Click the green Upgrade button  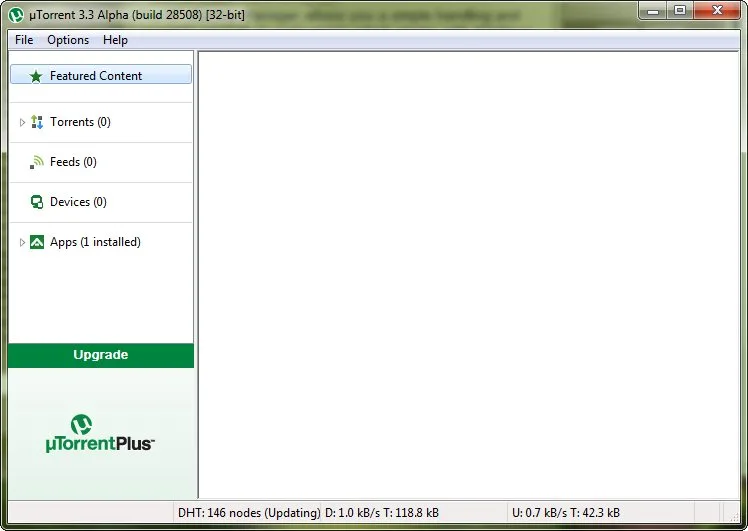pyautogui.click(x=101, y=355)
